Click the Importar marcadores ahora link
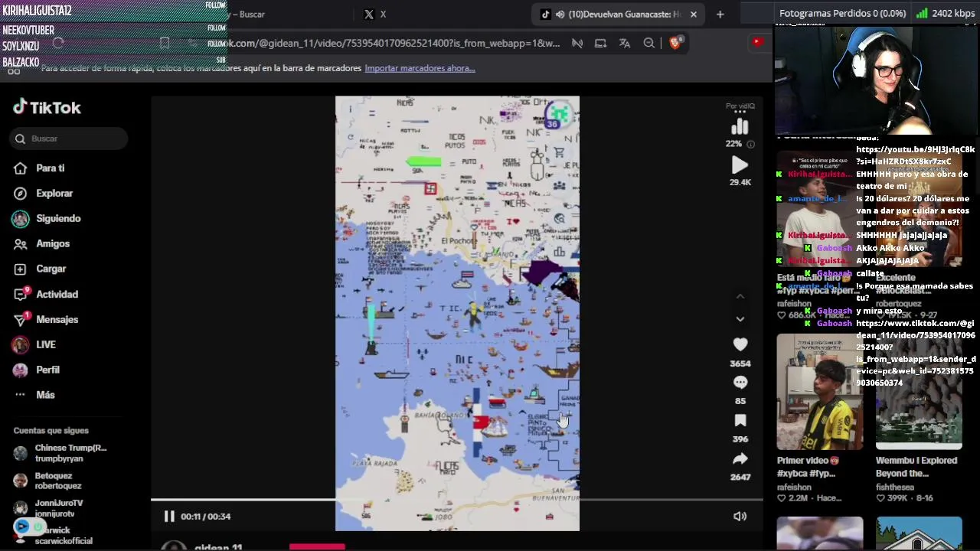Image resolution: width=980 pixels, height=551 pixels. (420, 68)
